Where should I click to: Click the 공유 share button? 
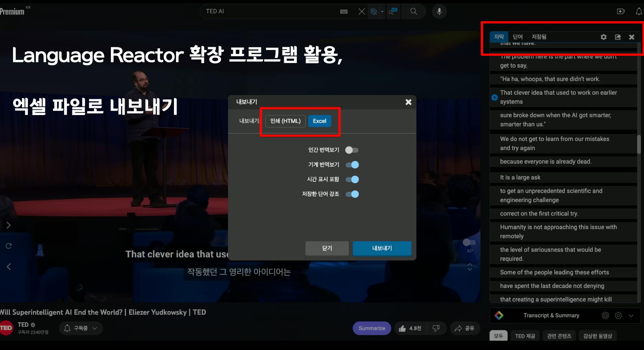pyautogui.click(x=465, y=328)
